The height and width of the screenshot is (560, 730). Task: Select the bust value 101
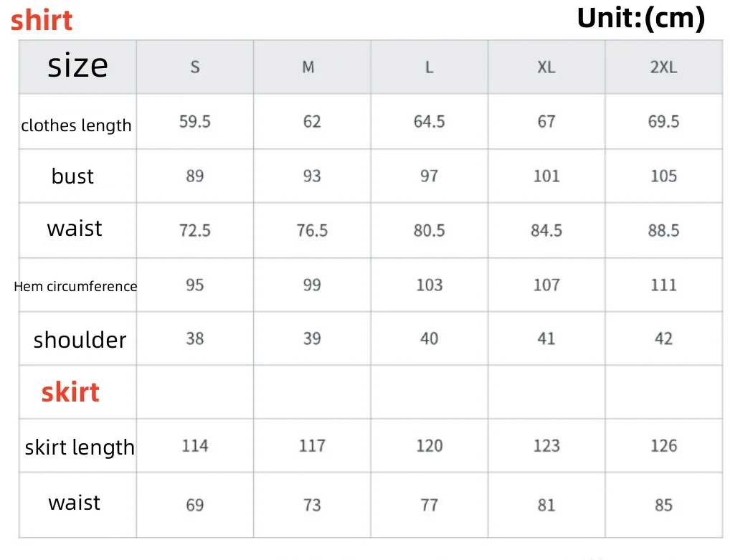click(x=546, y=176)
